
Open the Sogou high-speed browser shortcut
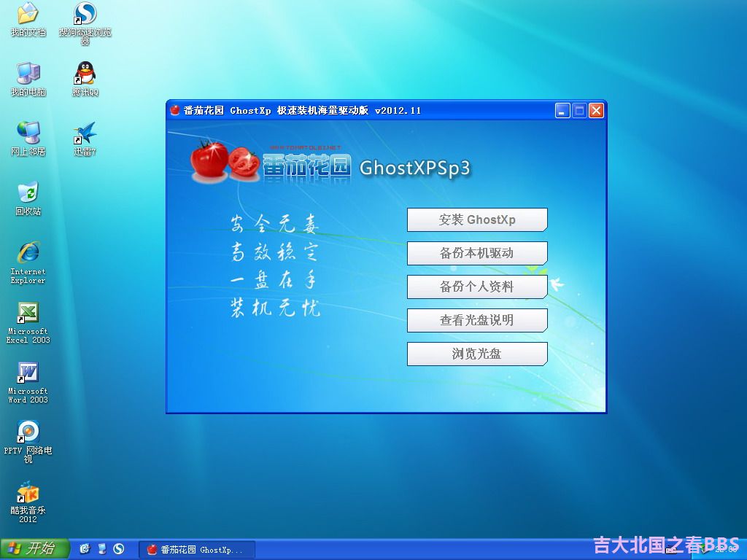(x=85, y=23)
